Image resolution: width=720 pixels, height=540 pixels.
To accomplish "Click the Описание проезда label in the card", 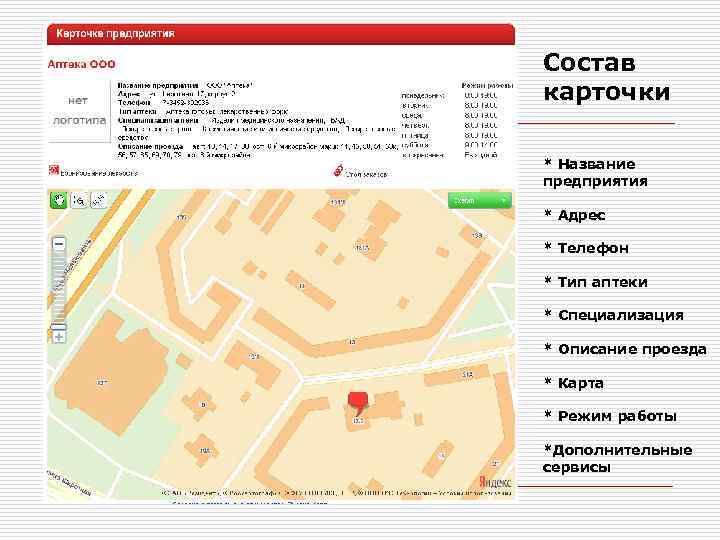I will [x=150, y=147].
